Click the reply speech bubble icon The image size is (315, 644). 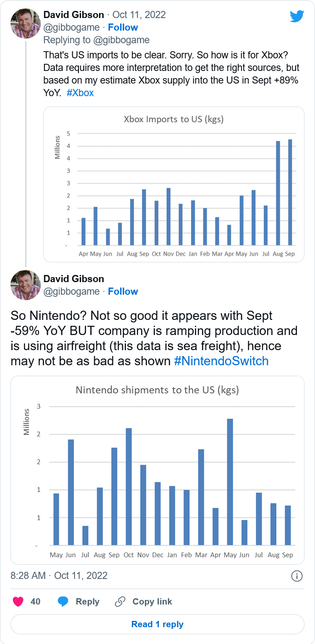pos(63,602)
